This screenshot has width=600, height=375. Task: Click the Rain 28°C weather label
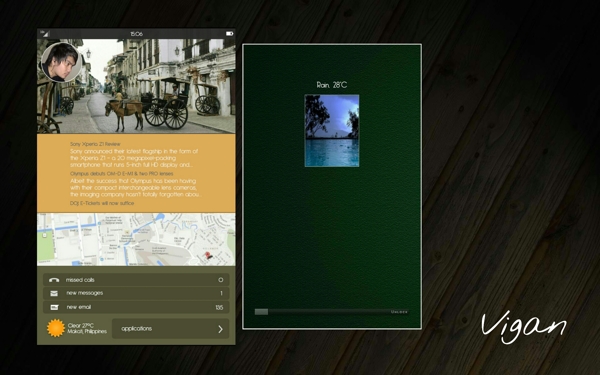point(332,85)
